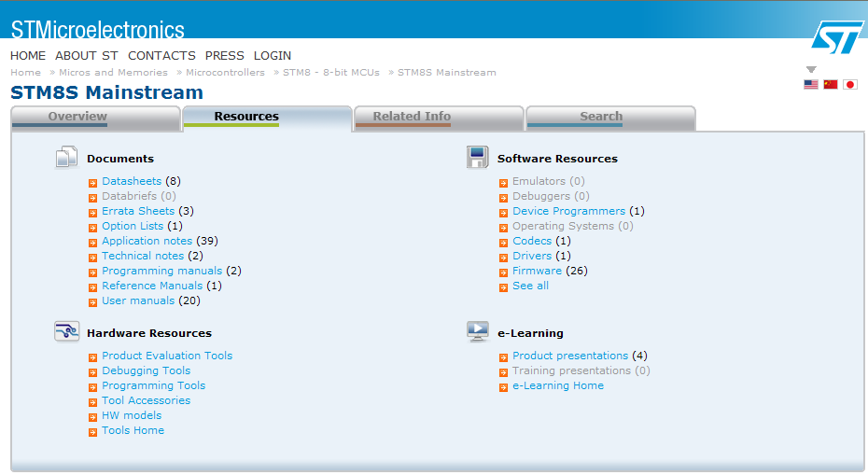Open the User manuals link
This screenshot has height=475, width=868.
(x=138, y=300)
